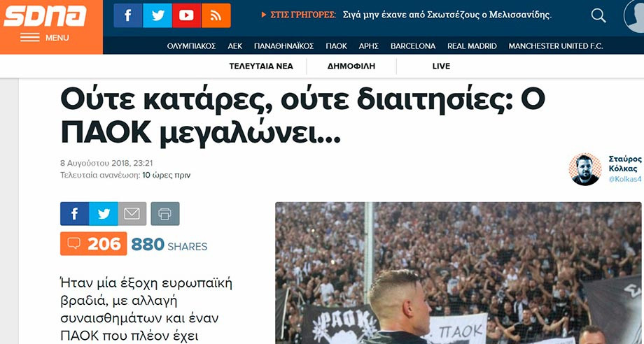The image size is (644, 344).
Task: Send article by email icon
Action: click(132, 214)
